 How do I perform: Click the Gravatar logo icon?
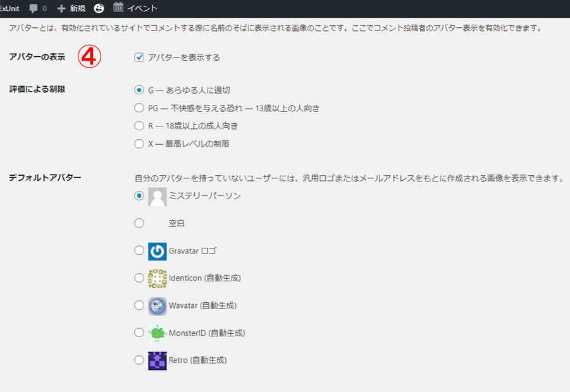pos(156,250)
